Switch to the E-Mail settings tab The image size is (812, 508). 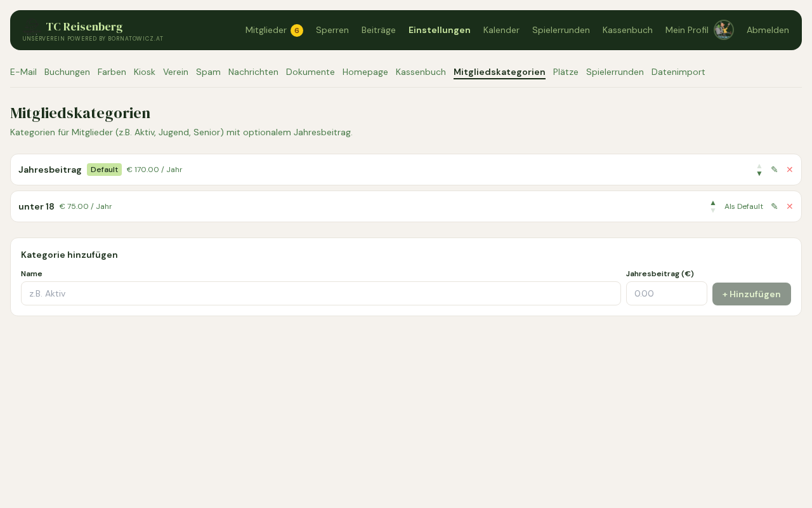(23, 72)
